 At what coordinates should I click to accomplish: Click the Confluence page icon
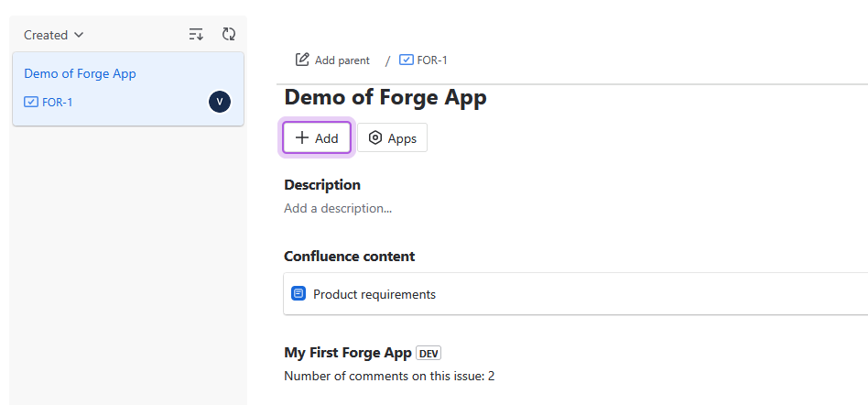coord(298,293)
